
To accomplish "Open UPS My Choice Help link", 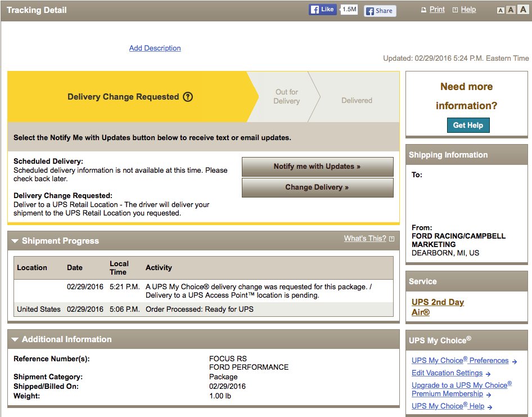I will point(448,406).
